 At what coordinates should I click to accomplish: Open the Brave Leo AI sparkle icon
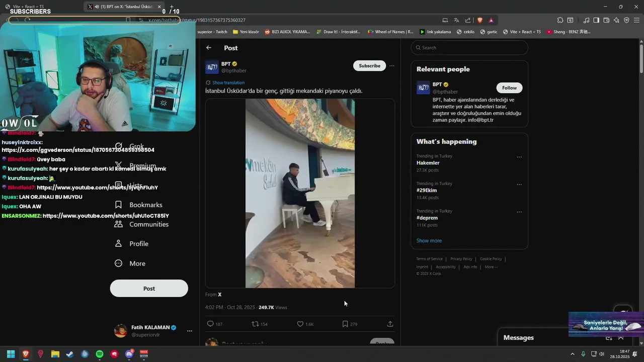[616, 20]
